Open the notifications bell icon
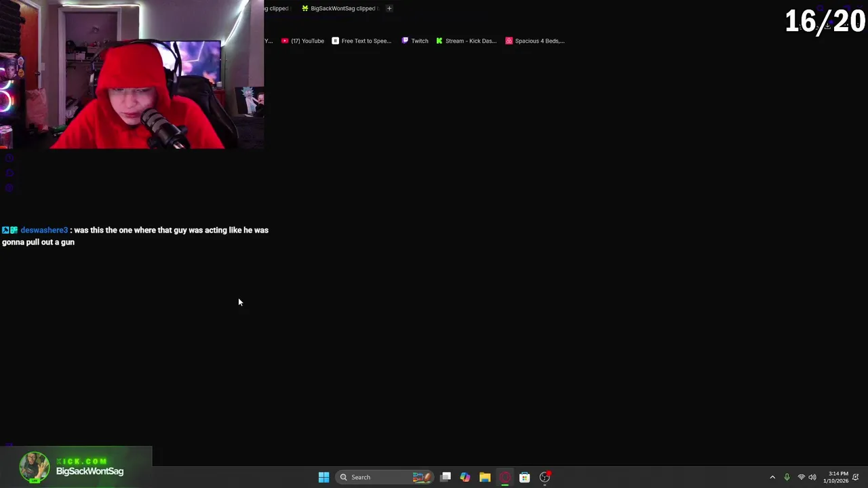 (856, 477)
